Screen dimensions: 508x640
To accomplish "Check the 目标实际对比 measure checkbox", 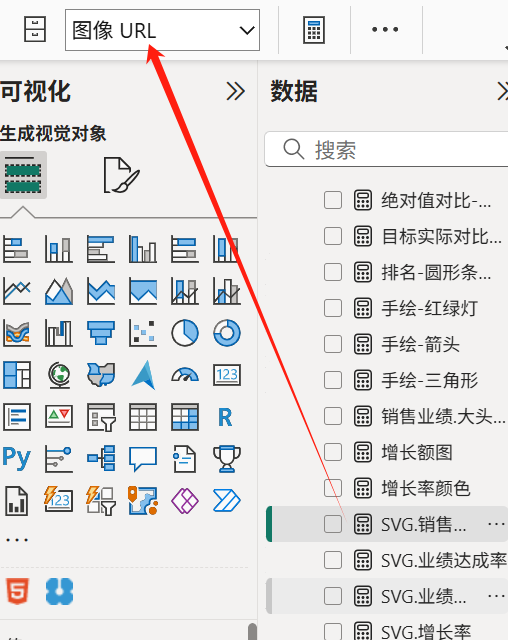I will tap(333, 236).
